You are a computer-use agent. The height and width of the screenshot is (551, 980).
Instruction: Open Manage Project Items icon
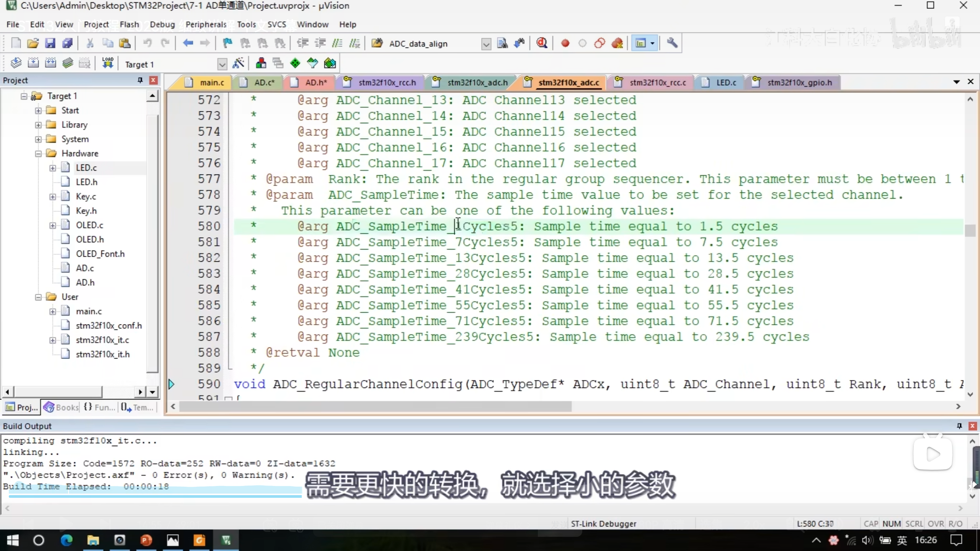pyautogui.click(x=261, y=63)
